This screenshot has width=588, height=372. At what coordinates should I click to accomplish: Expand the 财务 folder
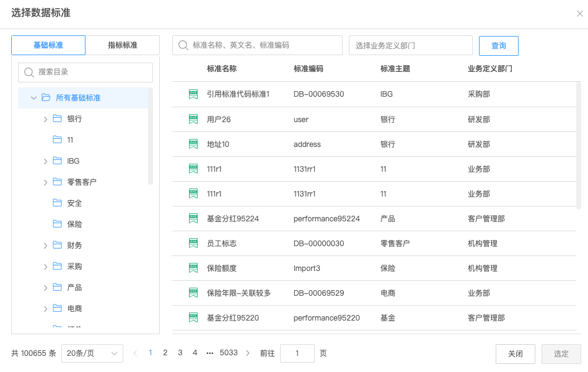pos(45,246)
